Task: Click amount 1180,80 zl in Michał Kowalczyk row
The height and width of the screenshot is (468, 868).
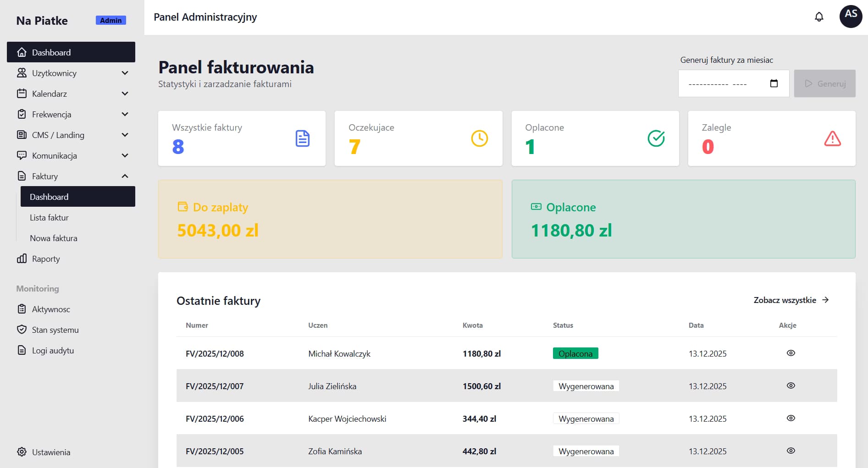Action: pos(481,353)
